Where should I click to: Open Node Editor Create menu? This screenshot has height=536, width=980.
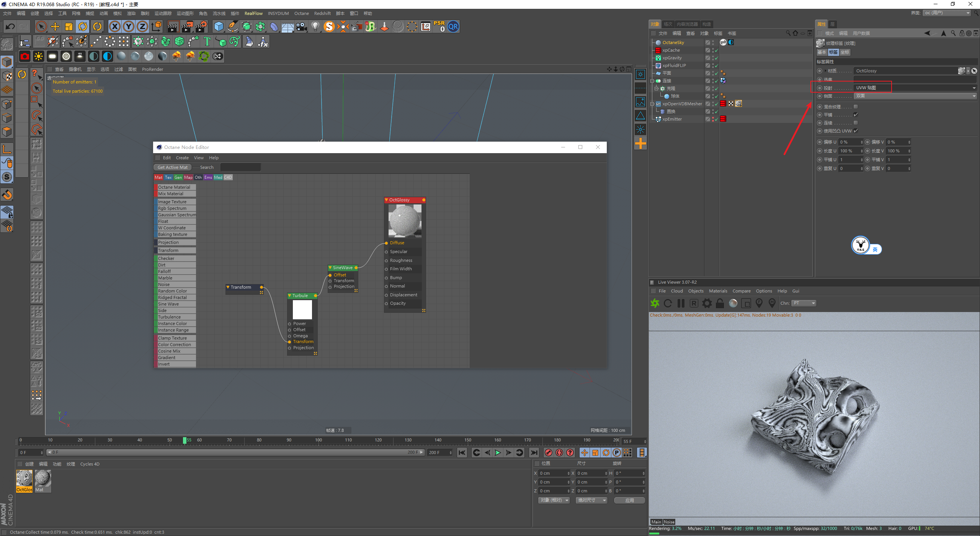(x=182, y=158)
